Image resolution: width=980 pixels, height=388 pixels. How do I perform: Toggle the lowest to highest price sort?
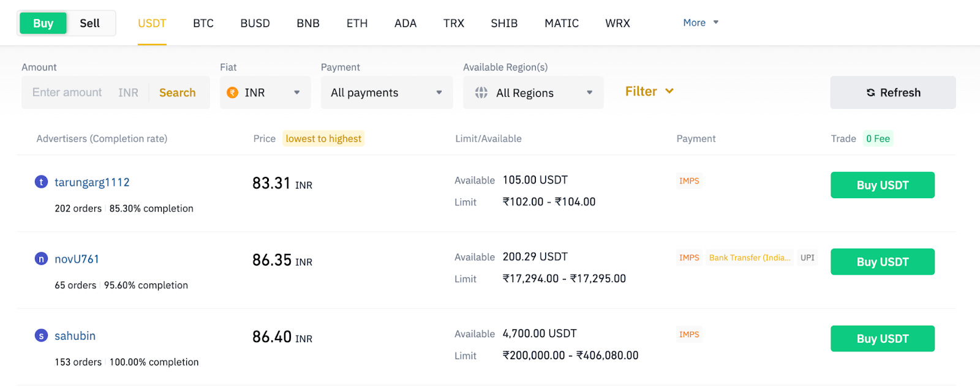click(323, 139)
